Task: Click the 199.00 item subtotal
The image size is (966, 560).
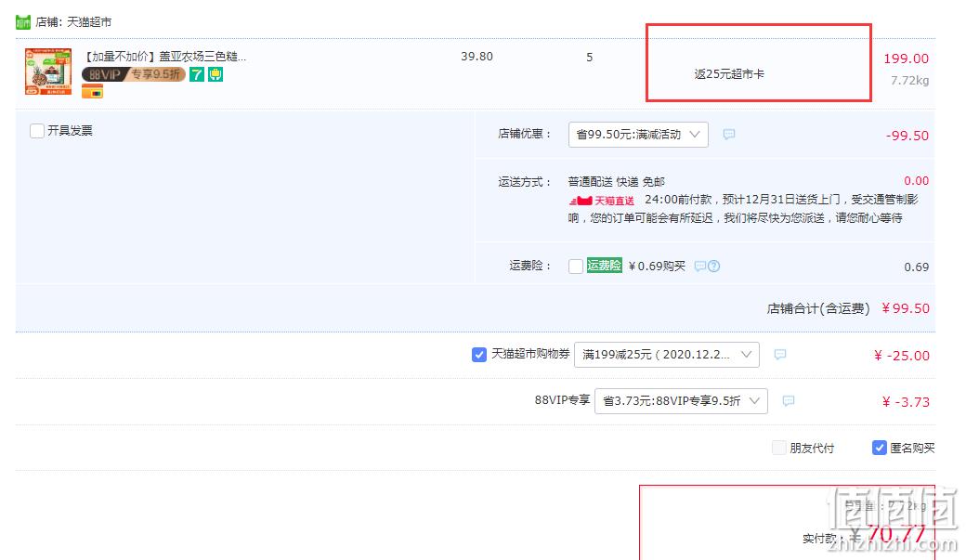Action: coord(907,59)
